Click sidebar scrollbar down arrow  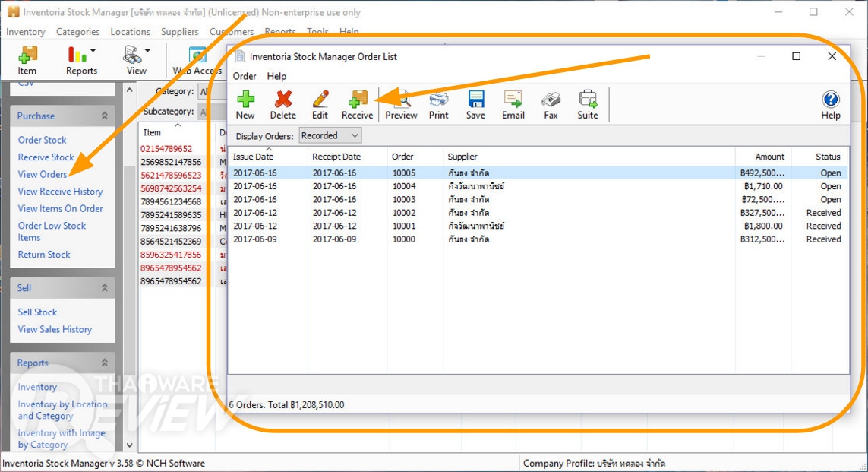click(x=130, y=445)
